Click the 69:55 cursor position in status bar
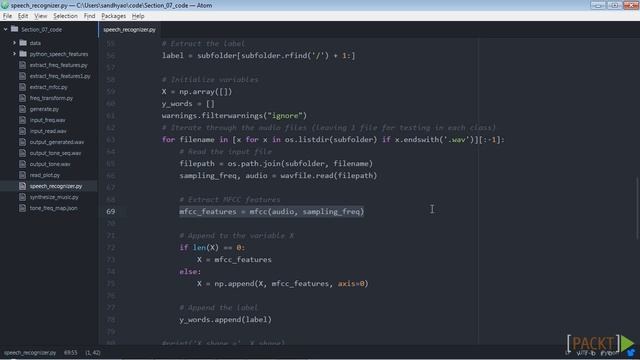 point(71,353)
